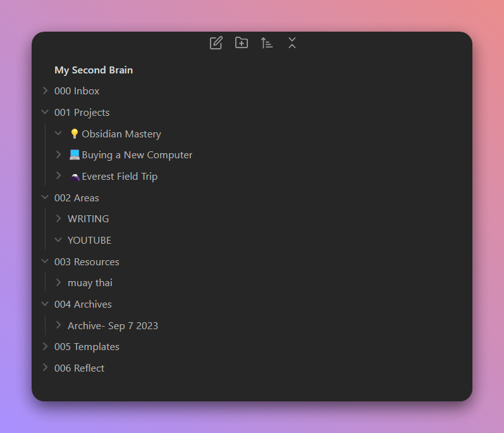
Task: Expand the 005 Templates folder chevron
Action: [46, 346]
